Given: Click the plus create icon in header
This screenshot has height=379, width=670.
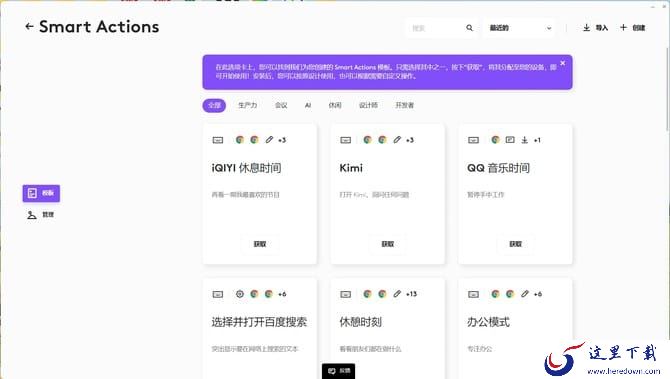Looking at the screenshot, I should point(623,27).
